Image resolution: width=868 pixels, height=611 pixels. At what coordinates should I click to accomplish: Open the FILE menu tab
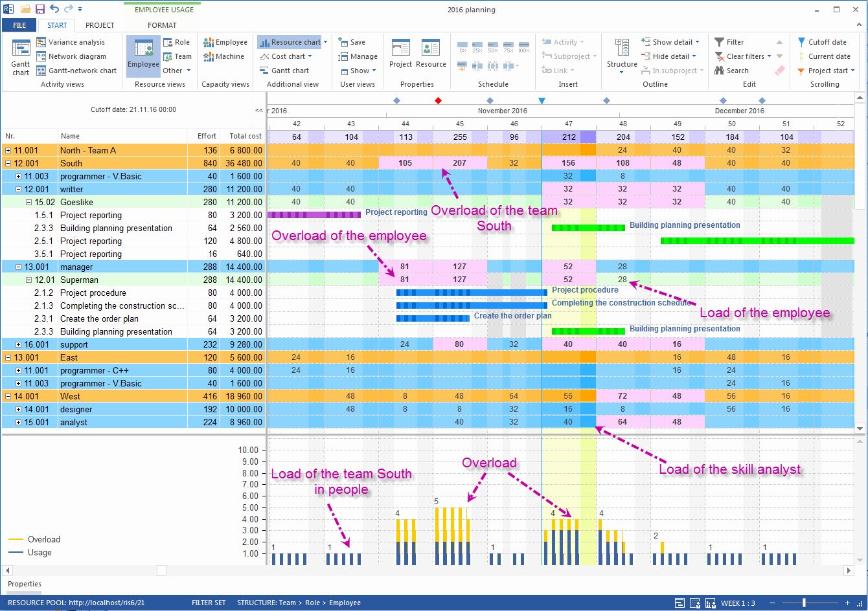pyautogui.click(x=19, y=25)
